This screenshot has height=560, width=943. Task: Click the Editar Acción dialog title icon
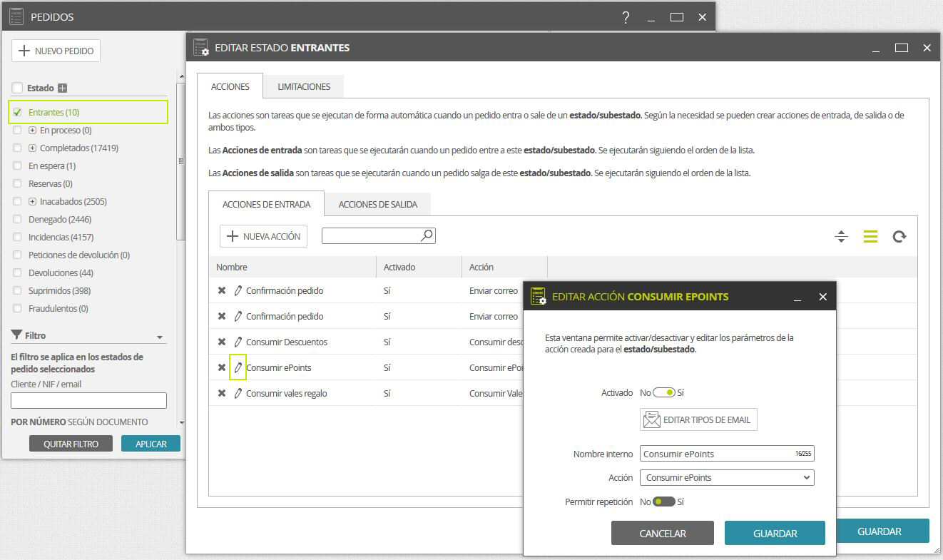coord(539,297)
